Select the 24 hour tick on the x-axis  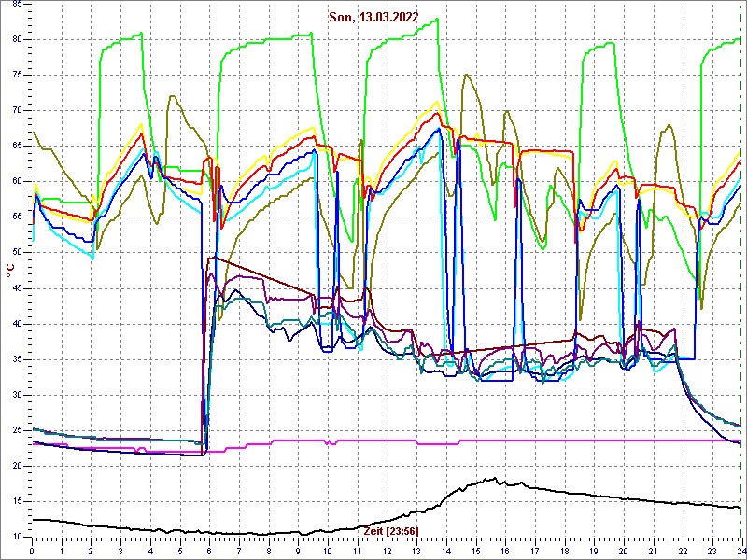click(740, 551)
